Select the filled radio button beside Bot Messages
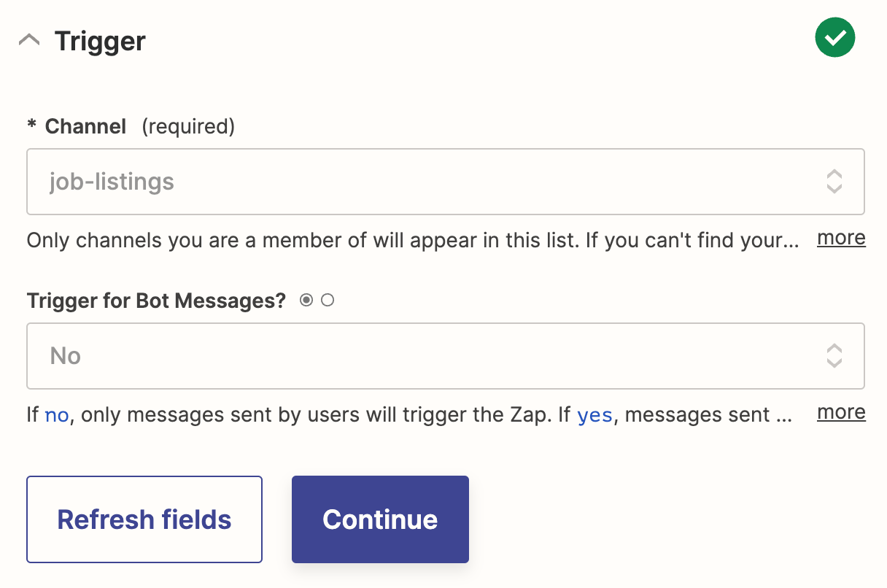Screen dimensions: 887x588 [x=306, y=300]
